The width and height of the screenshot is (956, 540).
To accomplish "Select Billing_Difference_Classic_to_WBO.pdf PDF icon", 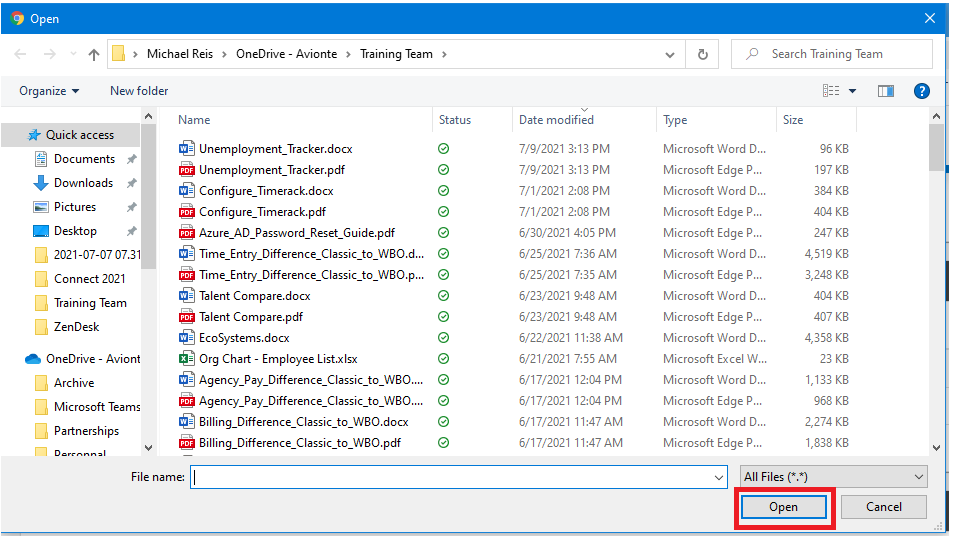I will pyautogui.click(x=187, y=443).
